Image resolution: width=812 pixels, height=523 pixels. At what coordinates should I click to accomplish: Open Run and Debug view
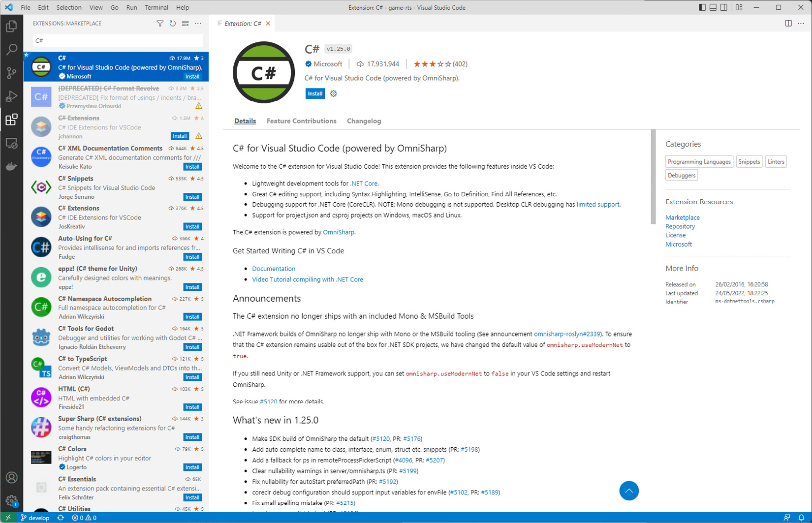(11, 96)
